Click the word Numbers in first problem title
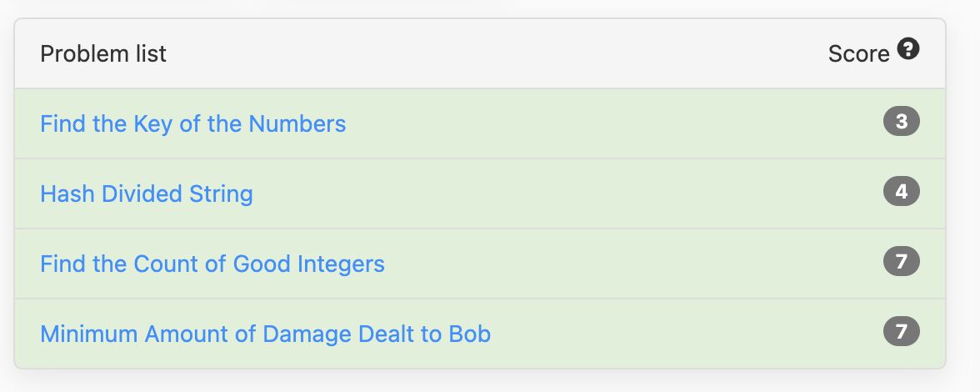The width and height of the screenshot is (980, 392). coord(297,123)
